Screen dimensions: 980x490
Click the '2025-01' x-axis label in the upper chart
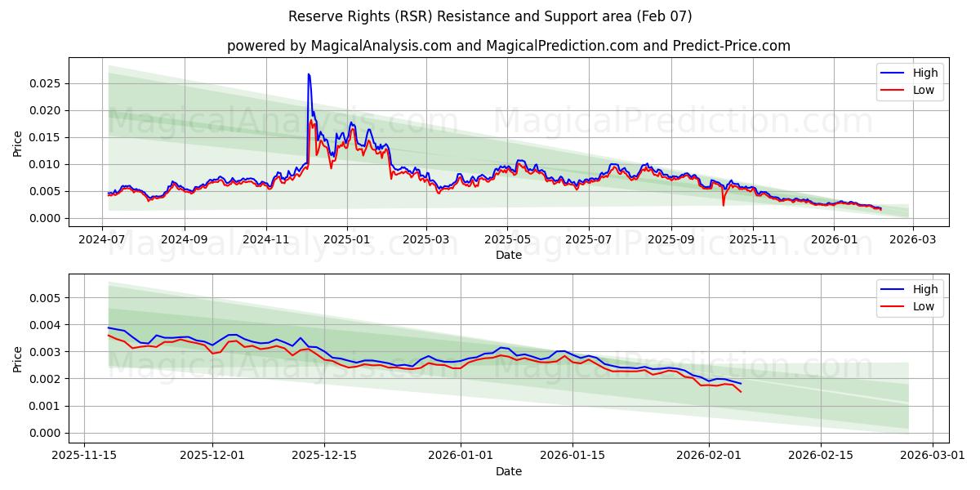point(347,240)
